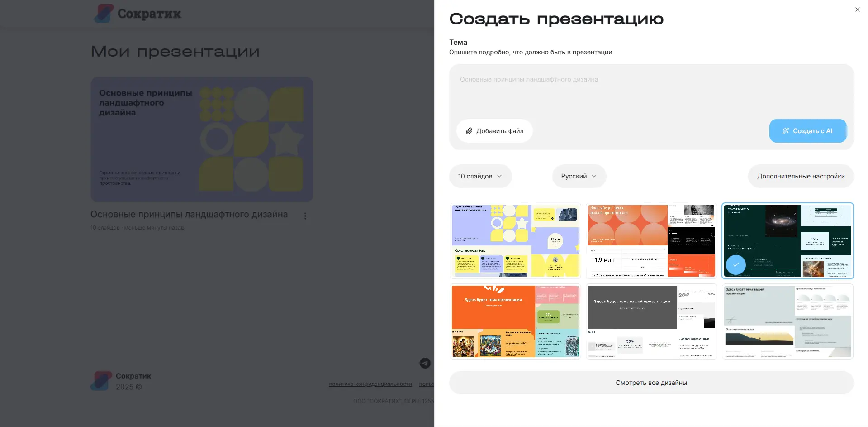Expand Дополнительные настройки
This screenshot has height=427, width=868.
[801, 176]
